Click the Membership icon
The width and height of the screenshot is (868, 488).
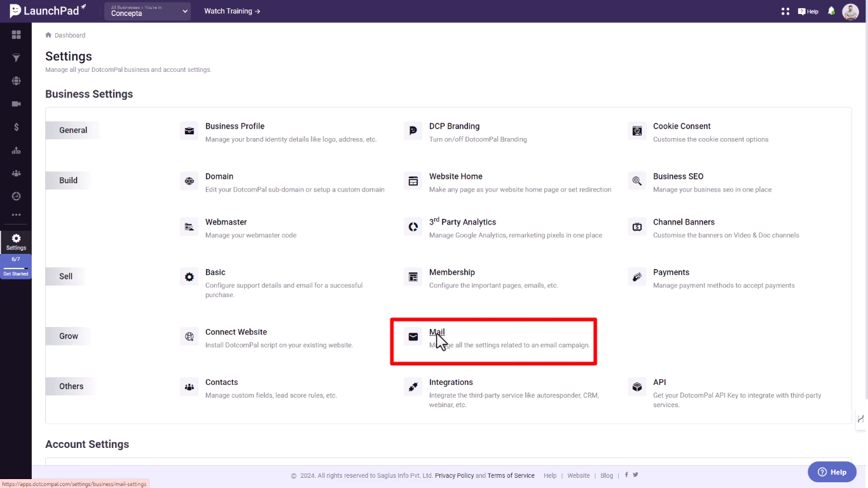click(413, 277)
